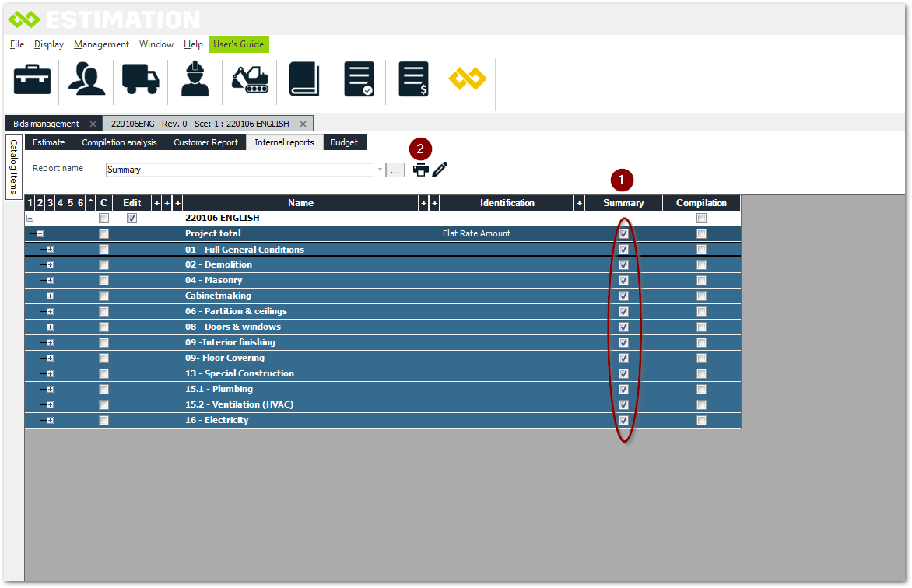Screen dimensions: 912x588
Task: Click the ellipsis button beside Report name
Action: [x=395, y=170]
